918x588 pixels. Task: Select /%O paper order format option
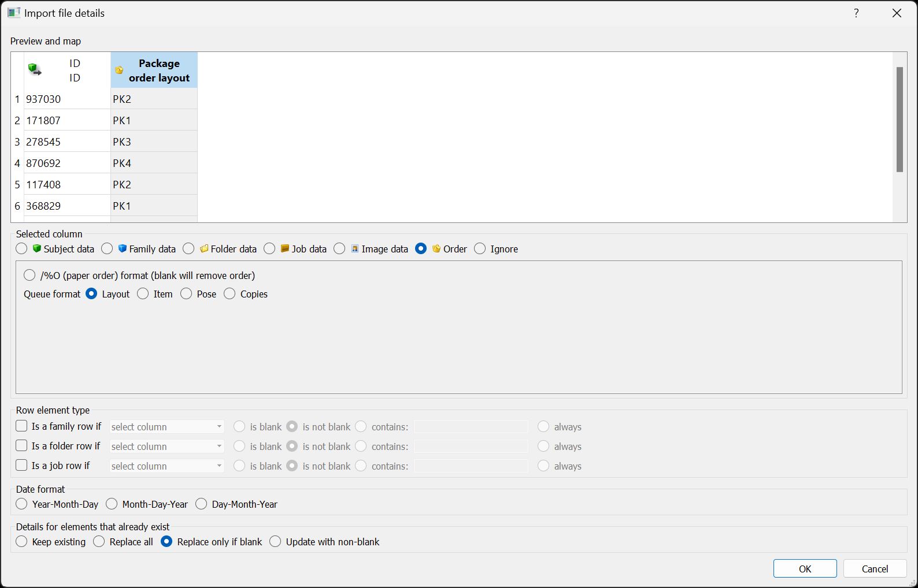pos(29,275)
